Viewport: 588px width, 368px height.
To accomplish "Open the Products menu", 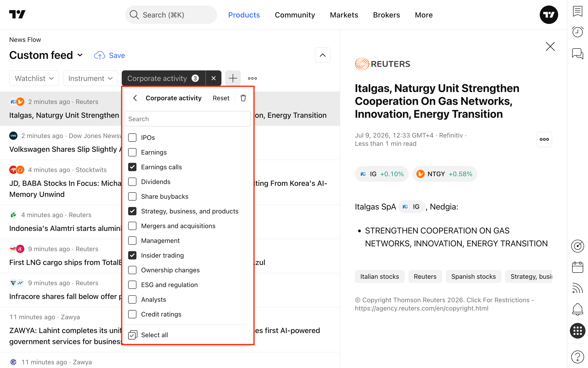I will click(244, 15).
